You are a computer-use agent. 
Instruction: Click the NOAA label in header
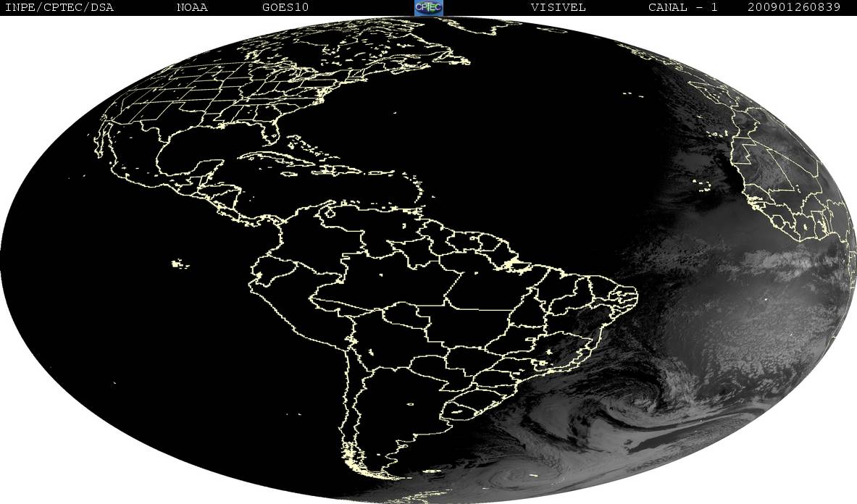(x=193, y=8)
